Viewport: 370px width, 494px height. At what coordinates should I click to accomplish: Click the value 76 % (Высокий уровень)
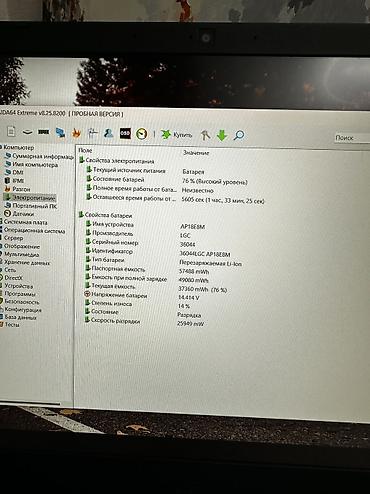click(215, 182)
